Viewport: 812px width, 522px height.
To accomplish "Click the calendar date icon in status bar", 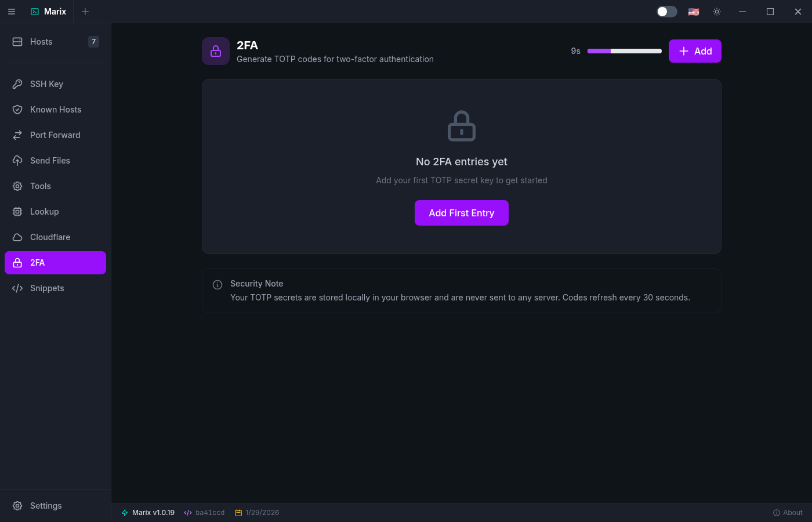I will point(238,513).
